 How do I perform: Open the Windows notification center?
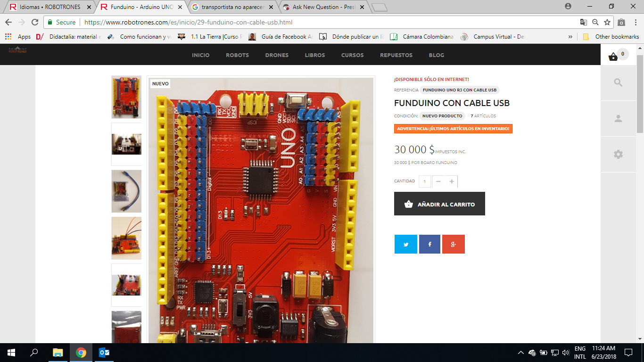click(628, 353)
